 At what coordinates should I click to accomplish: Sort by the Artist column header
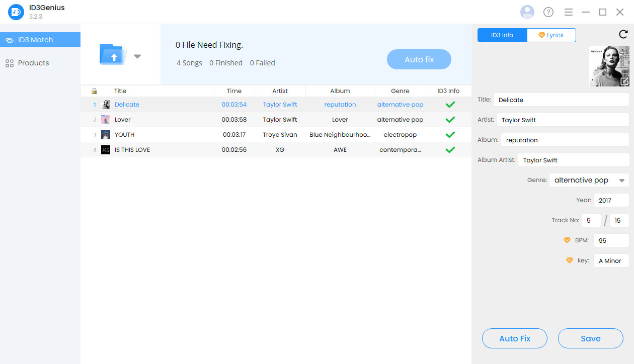click(280, 91)
